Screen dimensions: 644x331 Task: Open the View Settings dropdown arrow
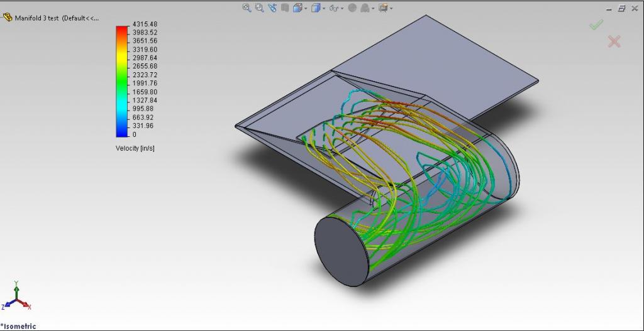tap(391, 8)
